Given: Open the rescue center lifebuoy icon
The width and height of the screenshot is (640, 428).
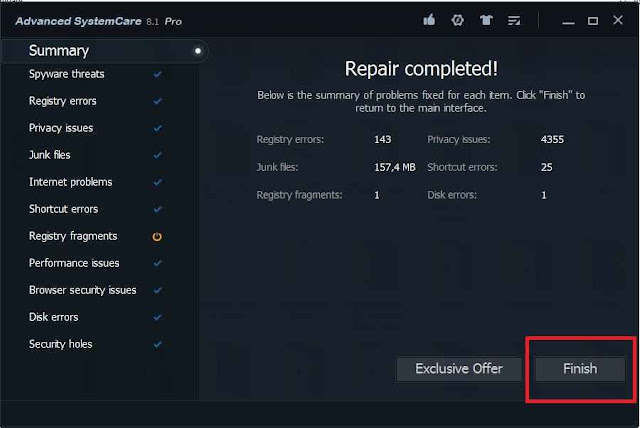Looking at the screenshot, I should [458, 20].
